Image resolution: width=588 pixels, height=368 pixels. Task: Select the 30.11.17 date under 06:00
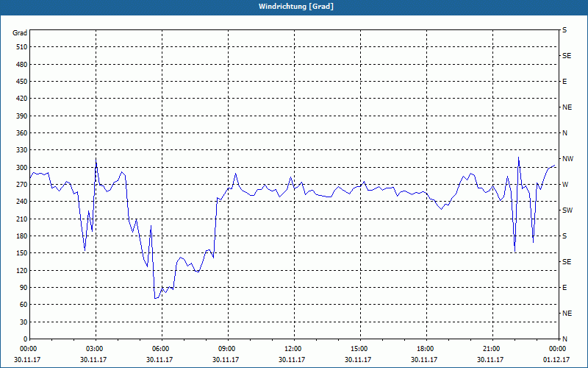(x=159, y=359)
